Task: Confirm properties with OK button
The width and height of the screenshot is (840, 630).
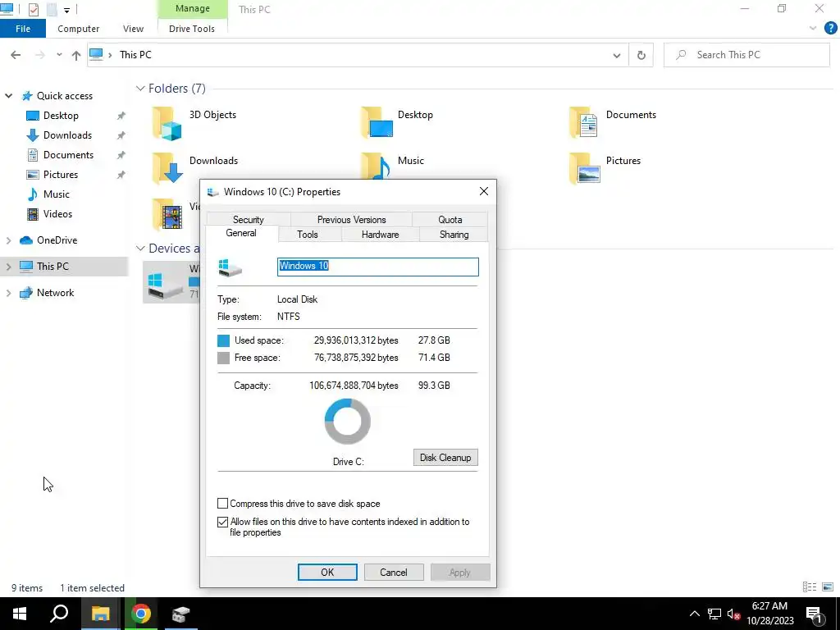Action: (327, 572)
